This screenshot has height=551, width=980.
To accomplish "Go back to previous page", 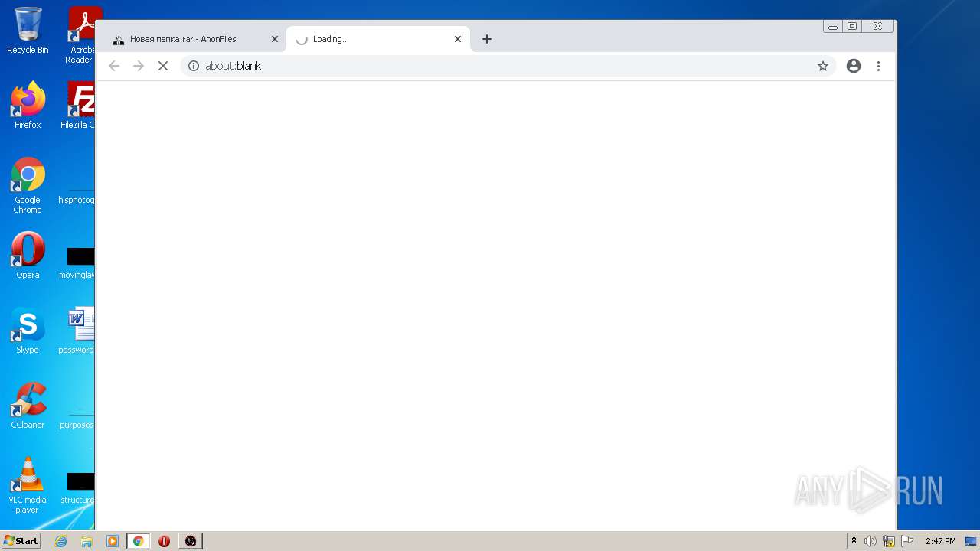I will (x=114, y=66).
